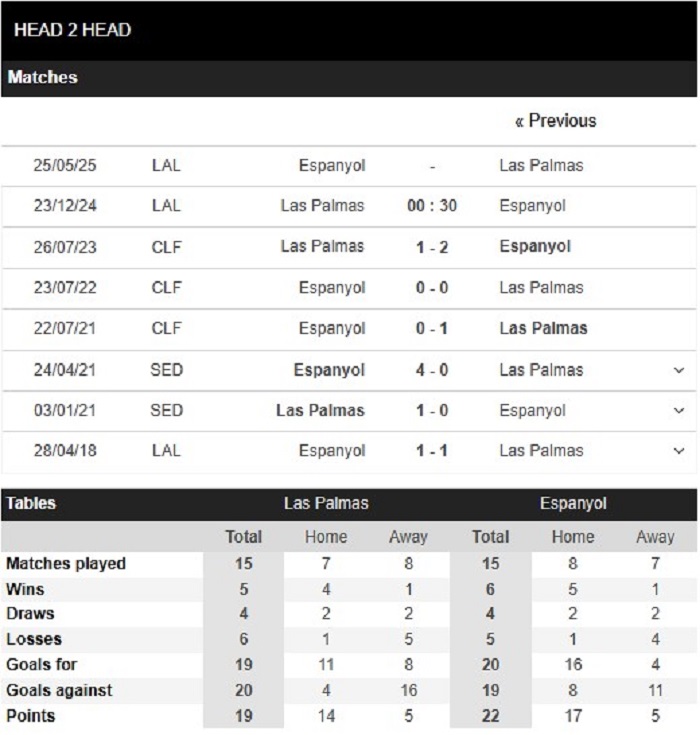700x735 pixels.
Task: Expand the 28/04/18 Espanyol 1-1 match chevron
Action: point(678,451)
